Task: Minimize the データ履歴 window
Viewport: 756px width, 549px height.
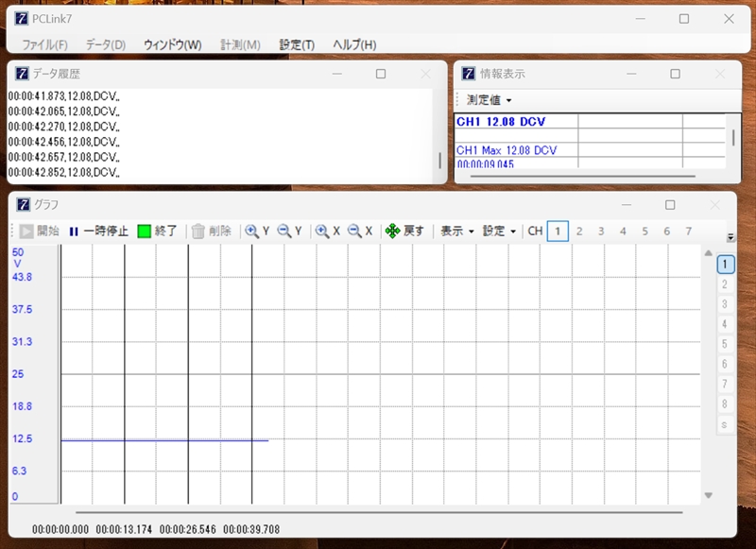Action: [337, 74]
